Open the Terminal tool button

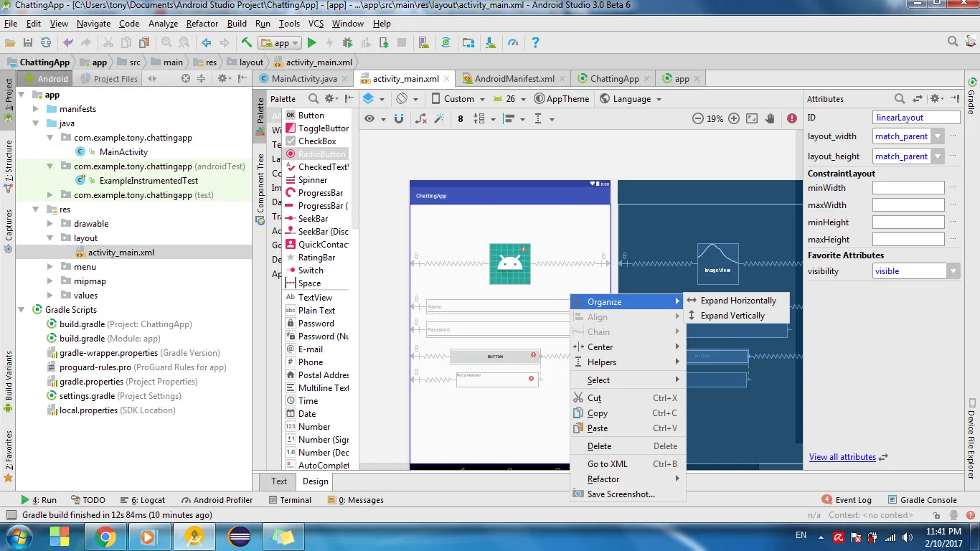(290, 500)
